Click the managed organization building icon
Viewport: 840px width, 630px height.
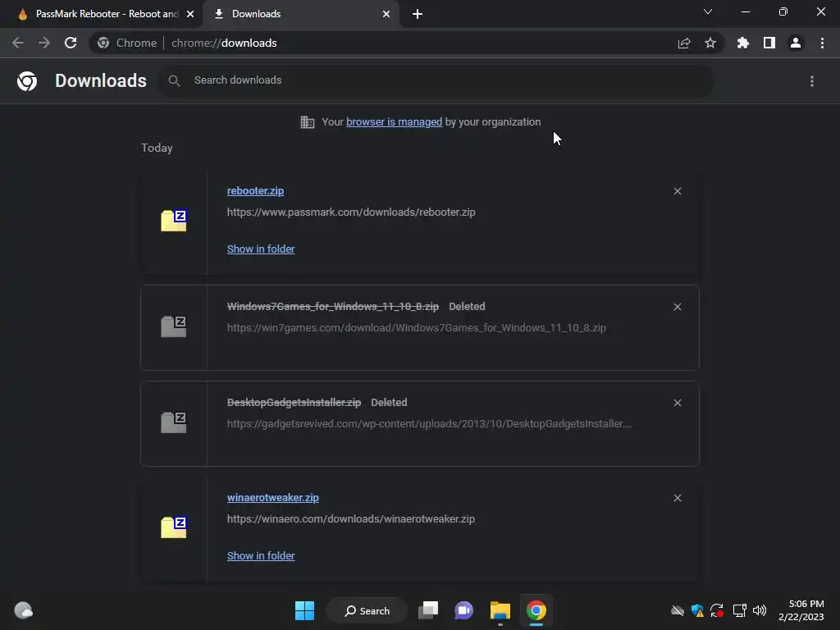click(307, 122)
